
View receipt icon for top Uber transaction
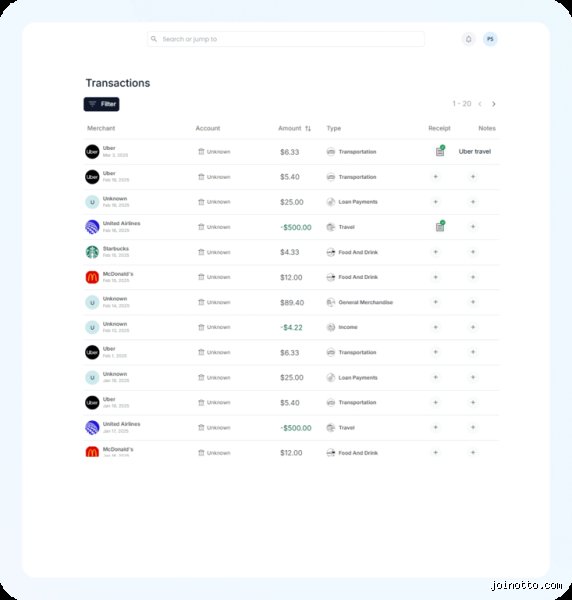tap(440, 151)
